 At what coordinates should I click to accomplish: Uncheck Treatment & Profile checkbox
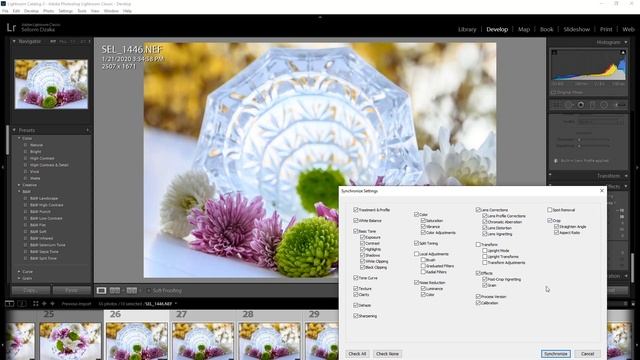pyautogui.click(x=356, y=210)
